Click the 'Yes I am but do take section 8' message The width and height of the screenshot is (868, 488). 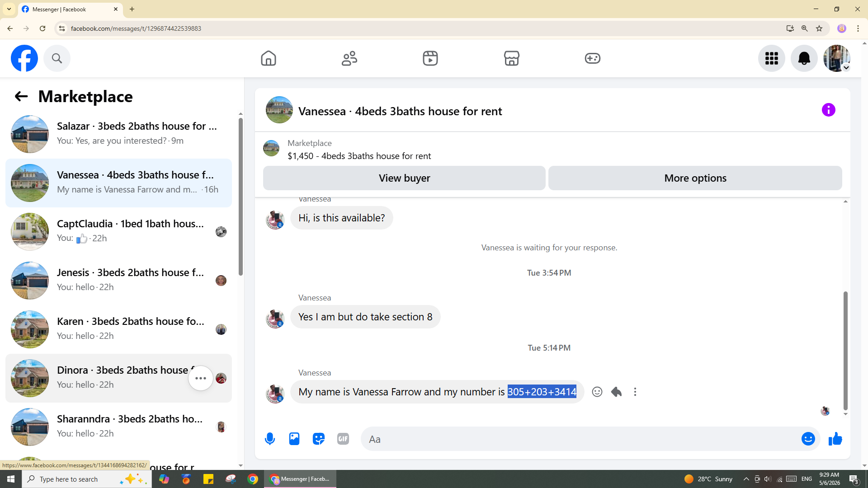[x=365, y=317]
